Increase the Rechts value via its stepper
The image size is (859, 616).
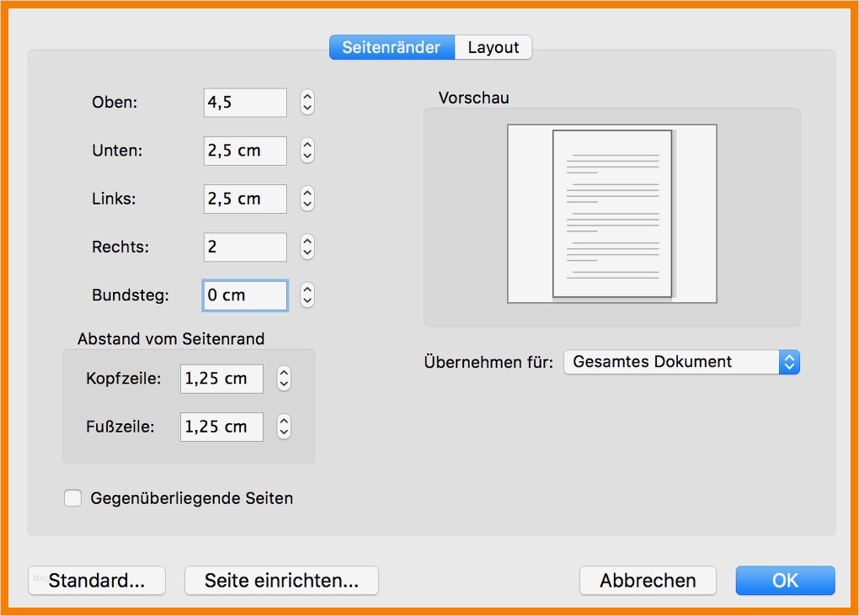point(306,243)
